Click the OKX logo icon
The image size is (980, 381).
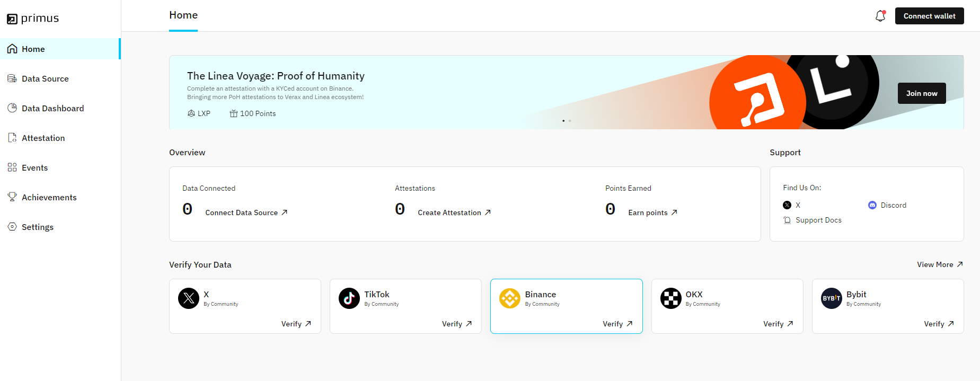pyautogui.click(x=670, y=298)
